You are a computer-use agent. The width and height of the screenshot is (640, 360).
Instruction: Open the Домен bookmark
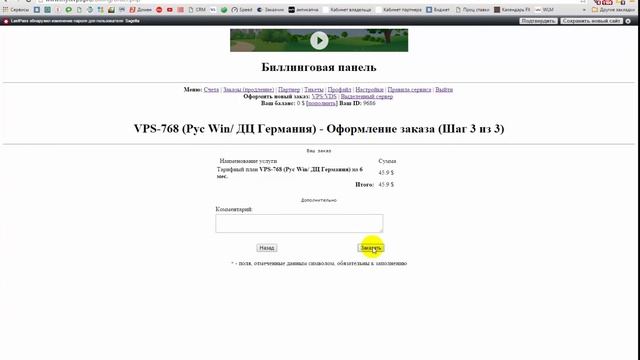141,9
